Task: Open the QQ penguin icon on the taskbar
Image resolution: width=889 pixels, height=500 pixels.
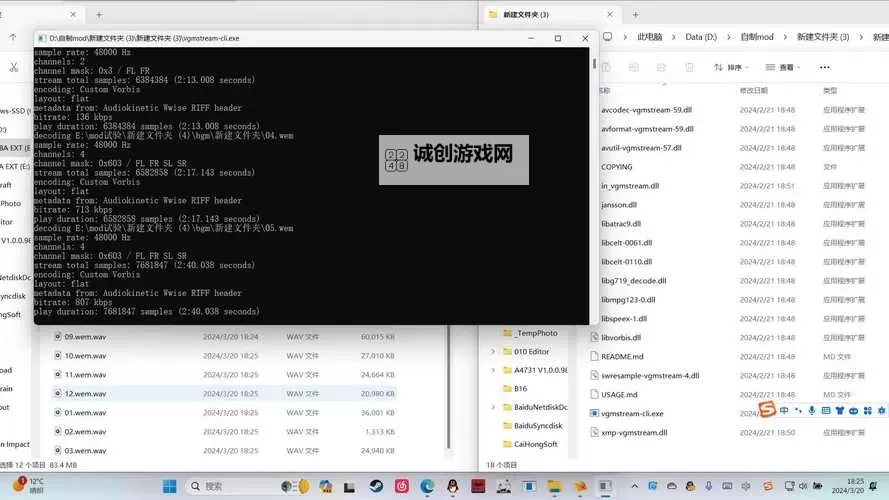Action: (453, 486)
